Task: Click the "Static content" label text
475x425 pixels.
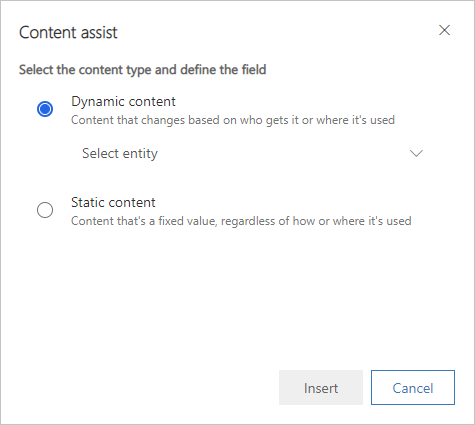Action: [113, 202]
